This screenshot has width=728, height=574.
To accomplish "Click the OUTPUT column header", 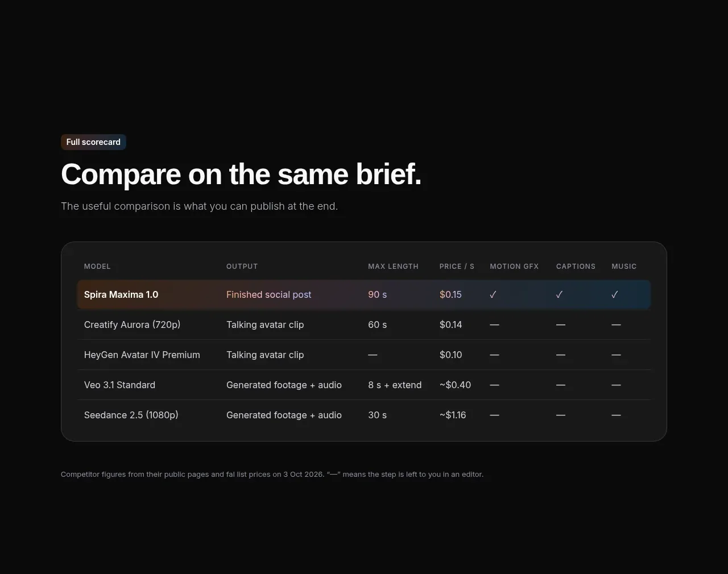I will [242, 267].
